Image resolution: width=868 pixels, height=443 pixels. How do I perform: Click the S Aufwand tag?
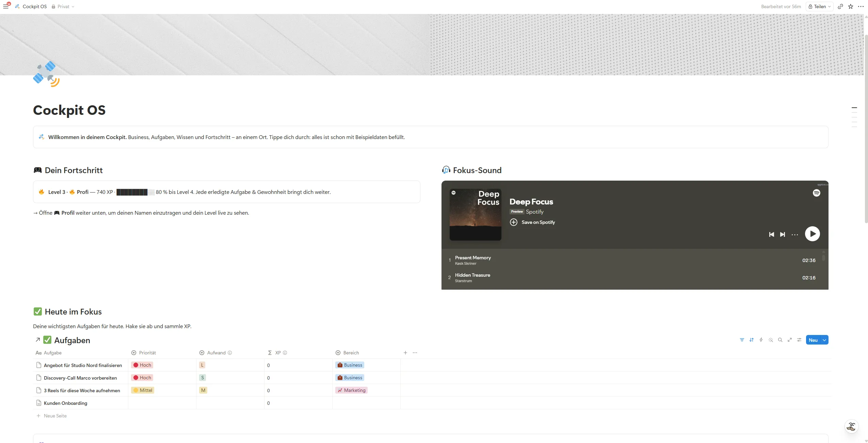point(203,378)
